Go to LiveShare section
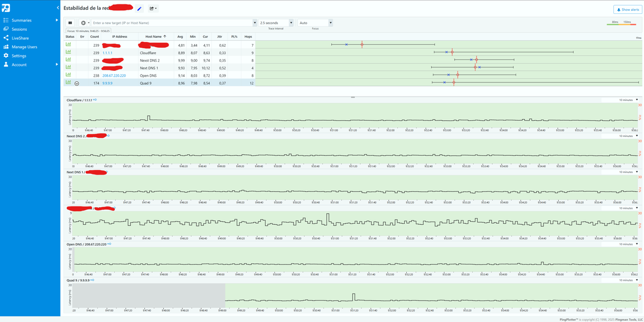Screen dimensions: 644x322 (x=20, y=38)
